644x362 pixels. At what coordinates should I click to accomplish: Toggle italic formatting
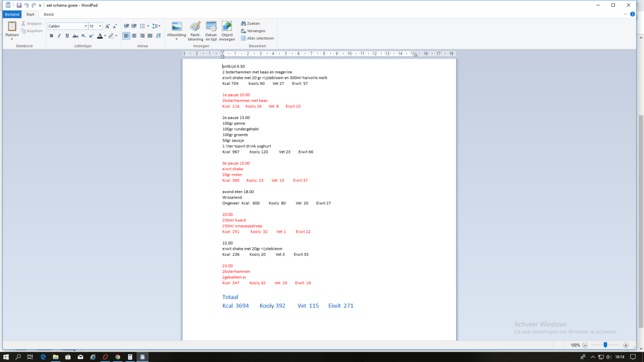59,36
